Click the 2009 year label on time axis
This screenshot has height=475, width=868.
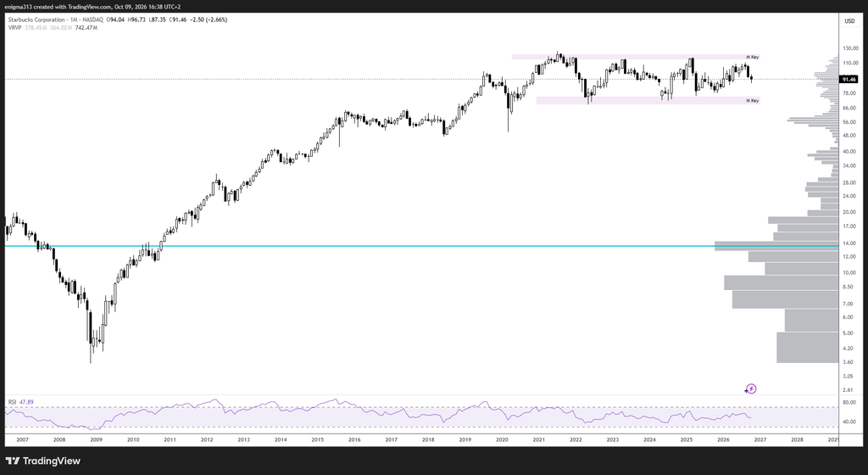pos(97,440)
